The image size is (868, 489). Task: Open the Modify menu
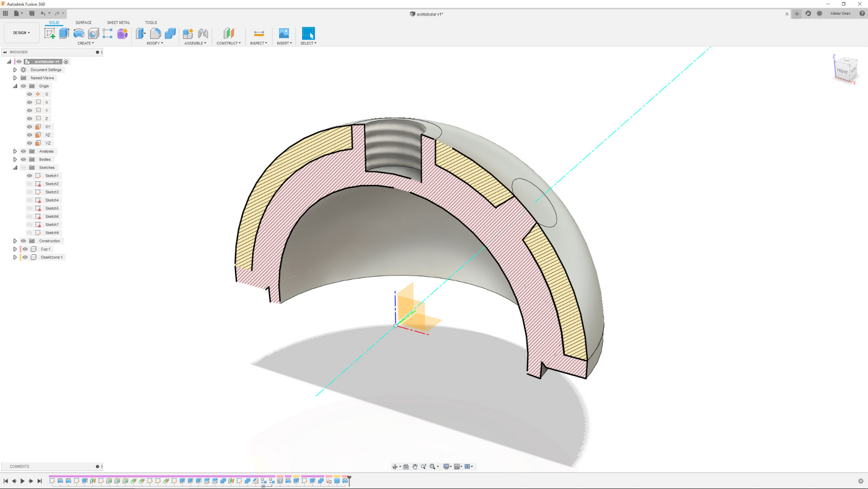(x=154, y=43)
